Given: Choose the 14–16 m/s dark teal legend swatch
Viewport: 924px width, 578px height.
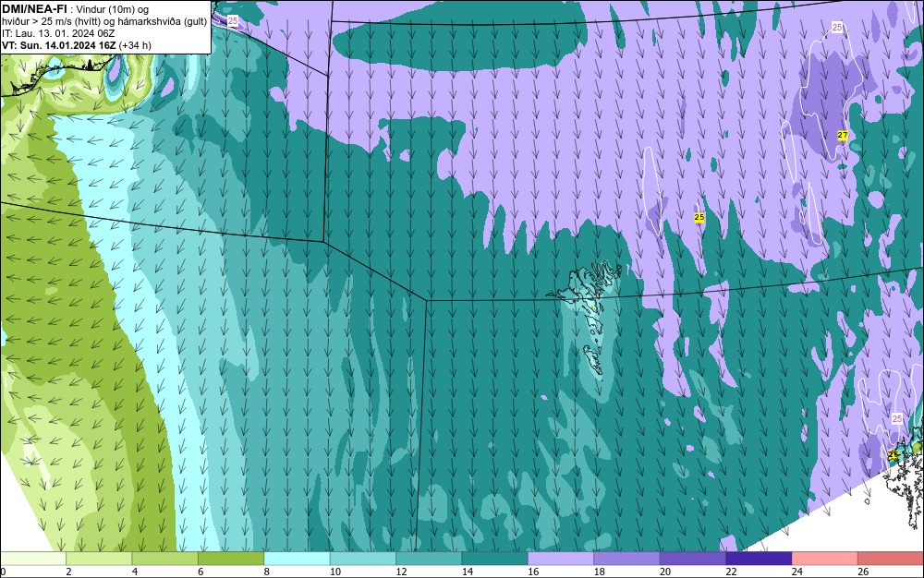Looking at the screenshot, I should [x=495, y=559].
